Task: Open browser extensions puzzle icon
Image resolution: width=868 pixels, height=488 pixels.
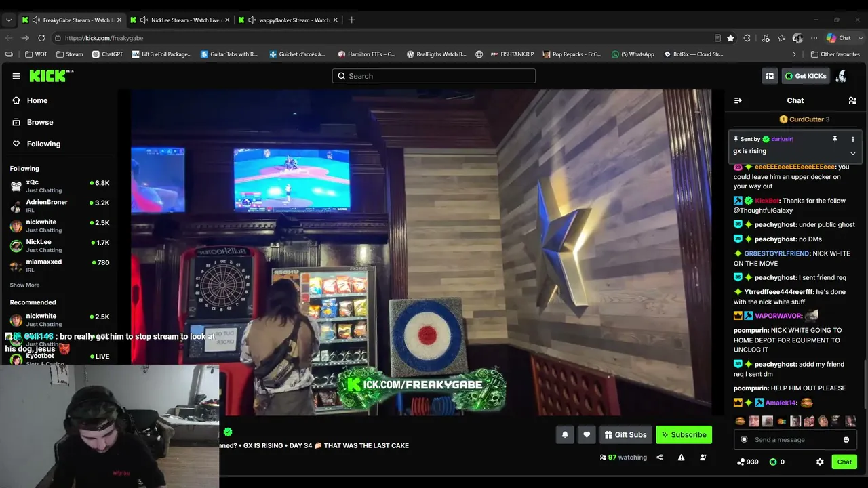Action: click(747, 38)
